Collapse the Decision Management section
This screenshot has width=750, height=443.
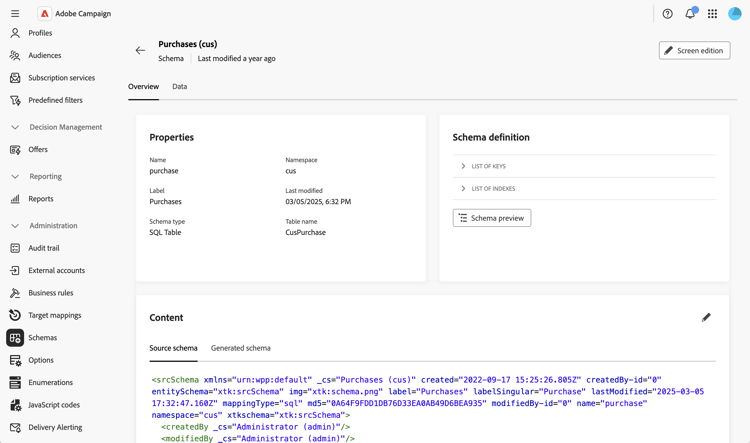[x=15, y=127]
